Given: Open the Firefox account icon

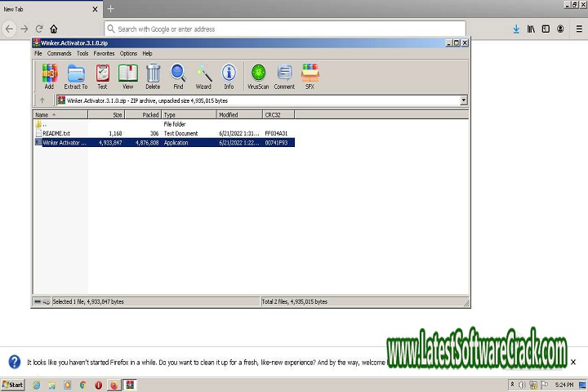Looking at the screenshot, I should (x=560, y=29).
